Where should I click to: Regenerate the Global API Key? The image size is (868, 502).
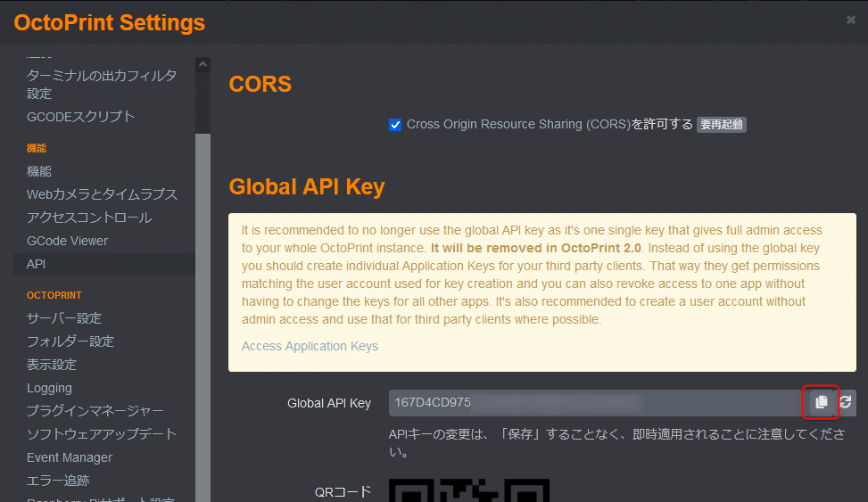[846, 402]
